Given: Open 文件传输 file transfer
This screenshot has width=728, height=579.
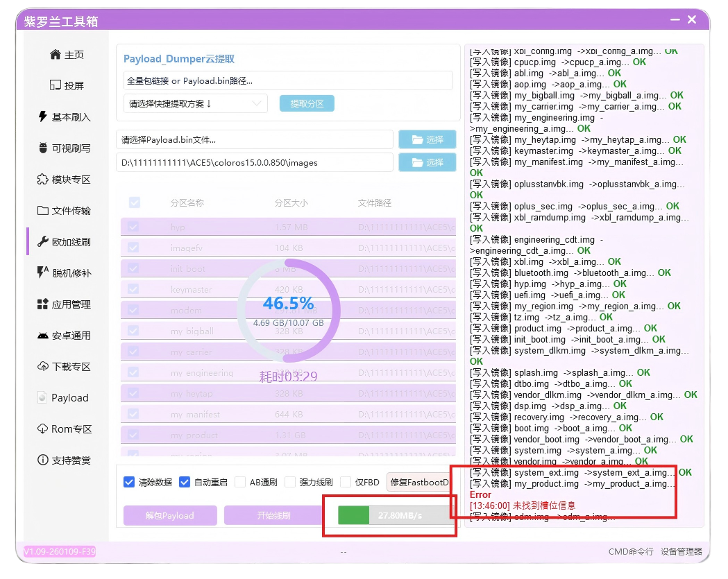Looking at the screenshot, I should coord(65,211).
